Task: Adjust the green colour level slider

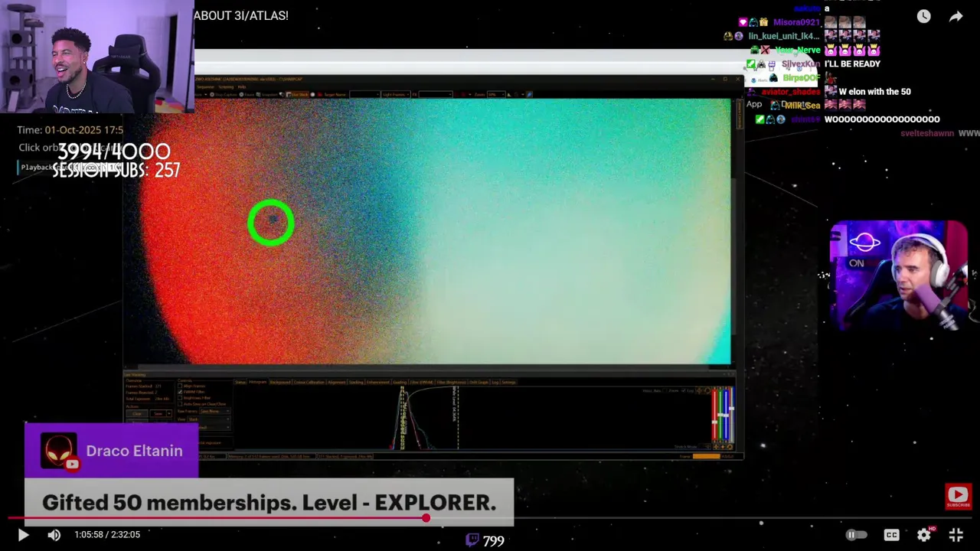Action: [x=720, y=415]
